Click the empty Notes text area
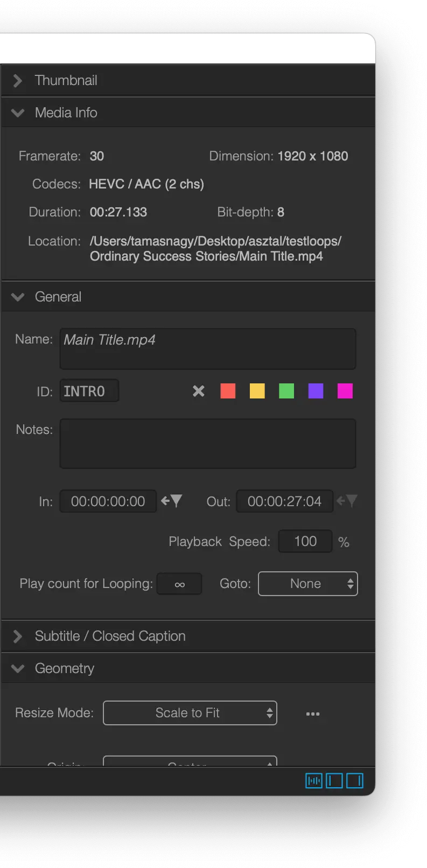 tap(208, 444)
